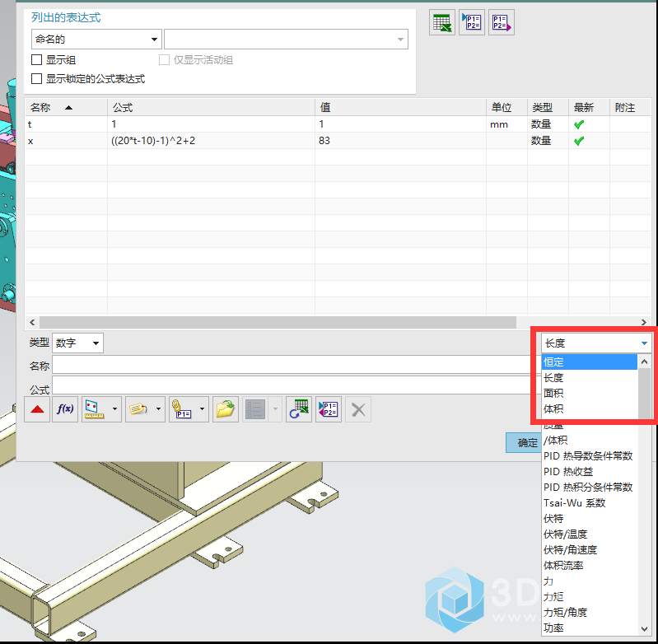Click the value 83 cell
The width and height of the screenshot is (658, 644).
(x=400, y=141)
